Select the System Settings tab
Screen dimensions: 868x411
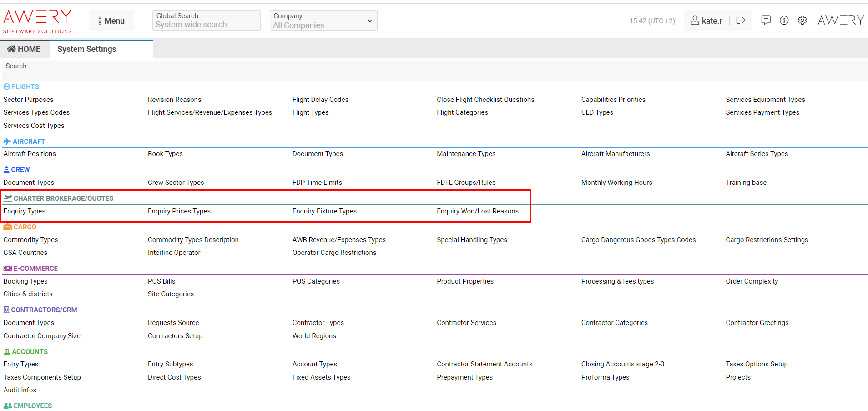[x=87, y=49]
